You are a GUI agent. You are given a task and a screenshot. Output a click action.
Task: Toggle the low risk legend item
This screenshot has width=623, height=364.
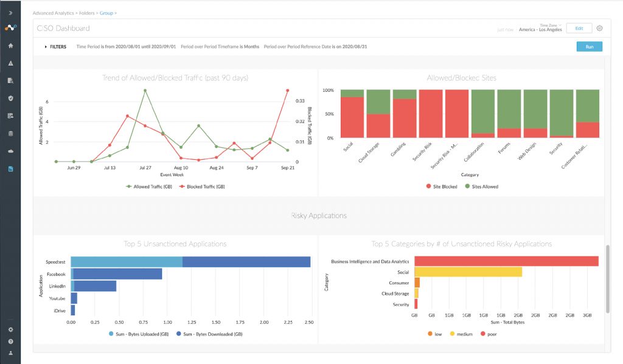point(434,334)
